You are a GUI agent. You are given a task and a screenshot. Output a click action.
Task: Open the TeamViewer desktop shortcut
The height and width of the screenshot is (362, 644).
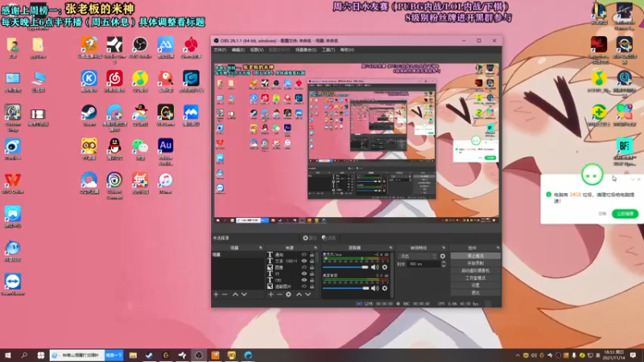(13, 285)
